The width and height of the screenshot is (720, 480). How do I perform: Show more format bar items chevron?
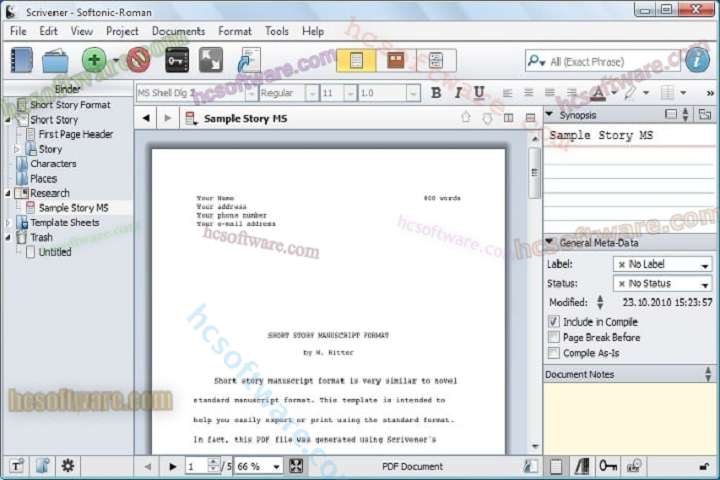click(x=710, y=93)
